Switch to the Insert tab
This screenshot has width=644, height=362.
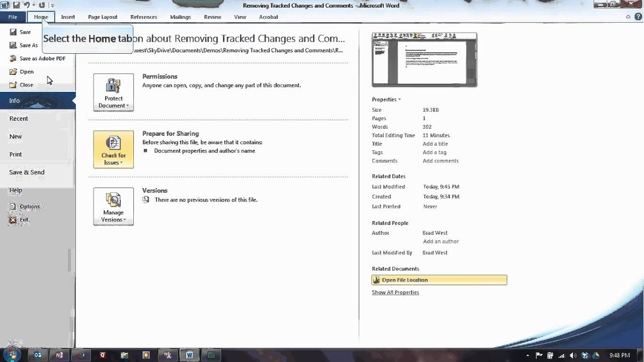[68, 17]
